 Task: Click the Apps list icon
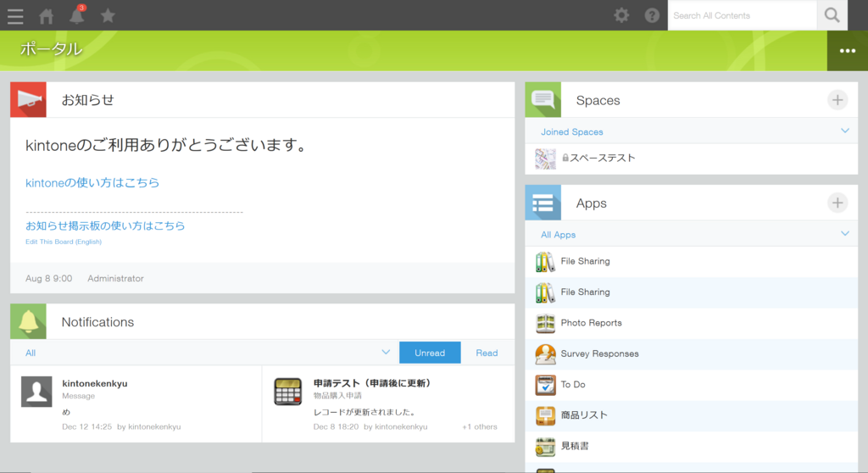tap(543, 203)
